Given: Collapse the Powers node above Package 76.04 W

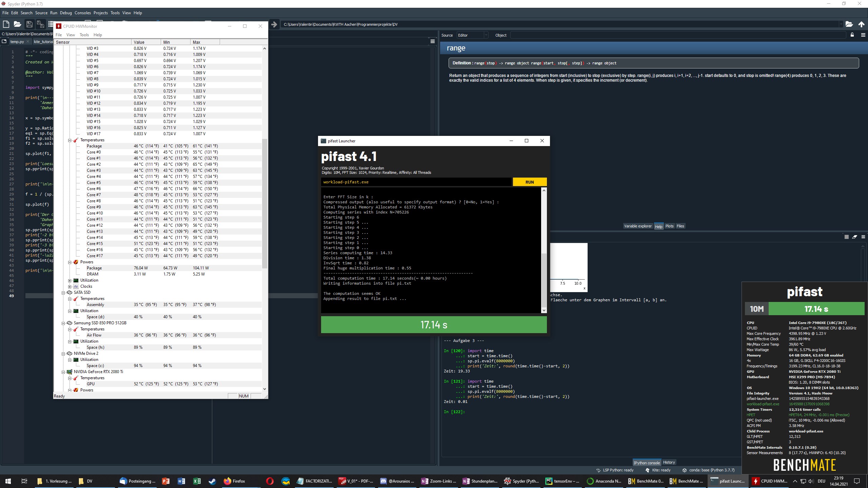Looking at the screenshot, I should pos(70,262).
